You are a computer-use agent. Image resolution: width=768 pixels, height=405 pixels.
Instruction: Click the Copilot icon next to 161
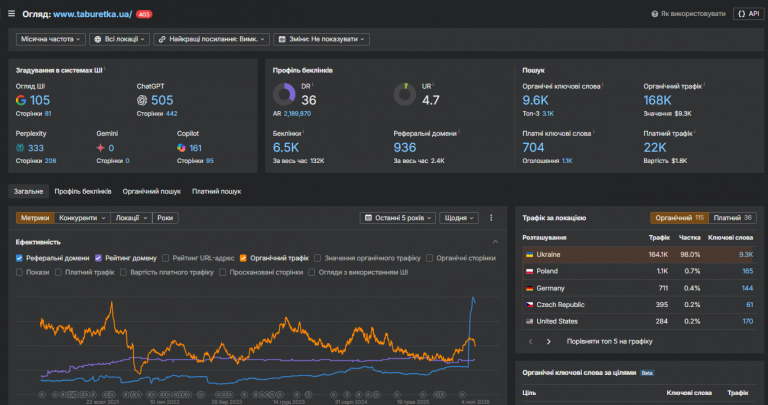click(x=181, y=148)
